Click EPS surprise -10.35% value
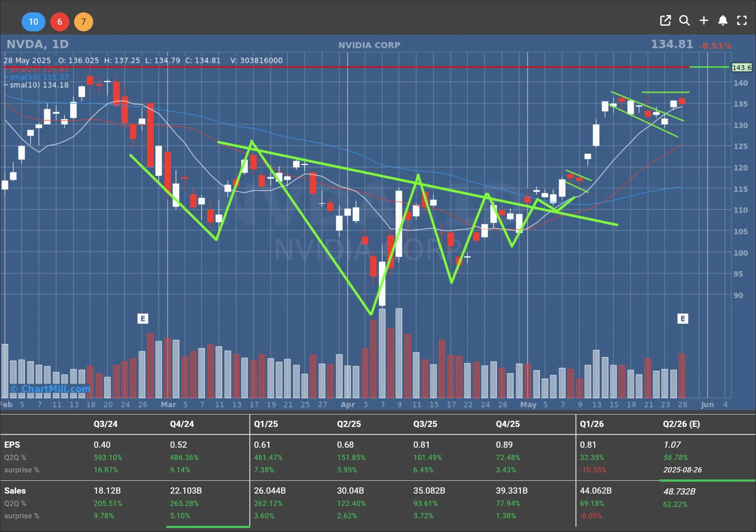 pyautogui.click(x=593, y=470)
